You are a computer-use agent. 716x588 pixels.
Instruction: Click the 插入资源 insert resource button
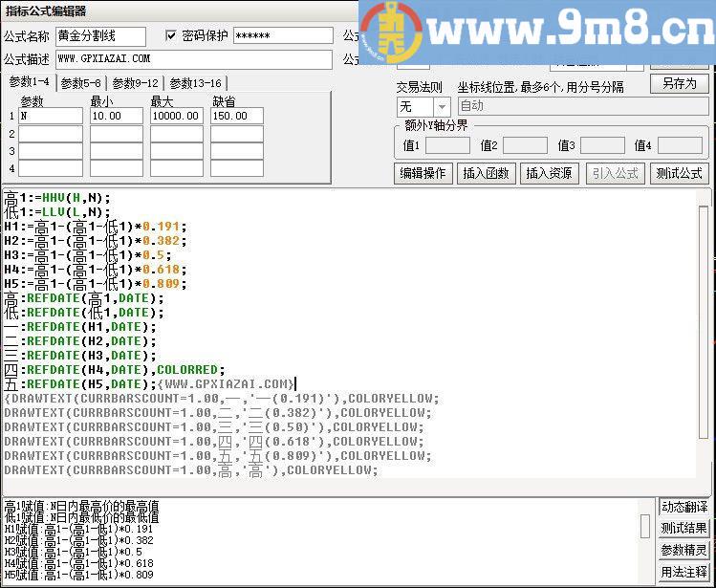pos(550,173)
